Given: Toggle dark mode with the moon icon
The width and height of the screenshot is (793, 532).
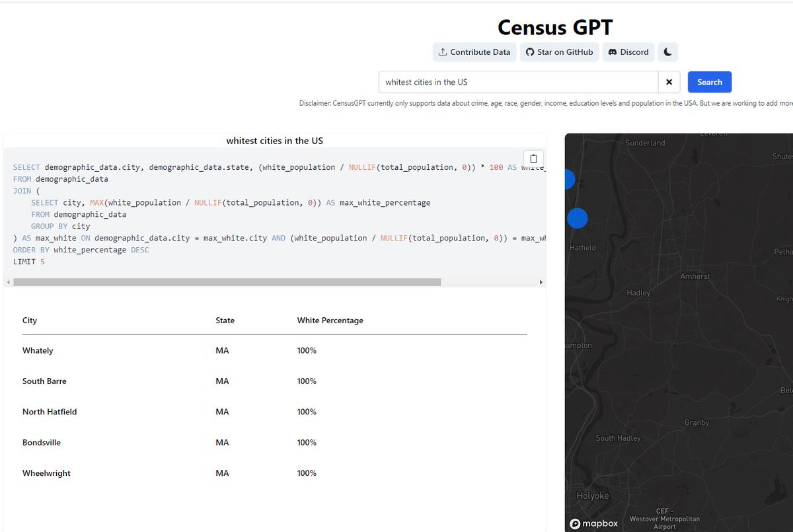Looking at the screenshot, I should tap(667, 52).
